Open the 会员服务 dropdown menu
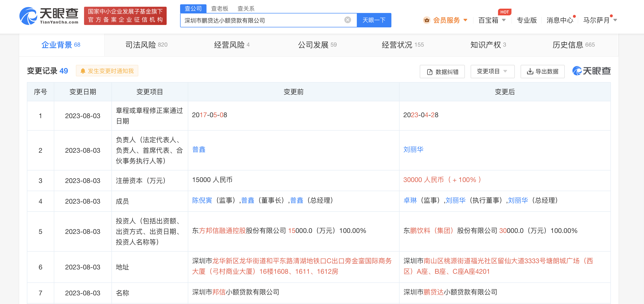 [466, 20]
